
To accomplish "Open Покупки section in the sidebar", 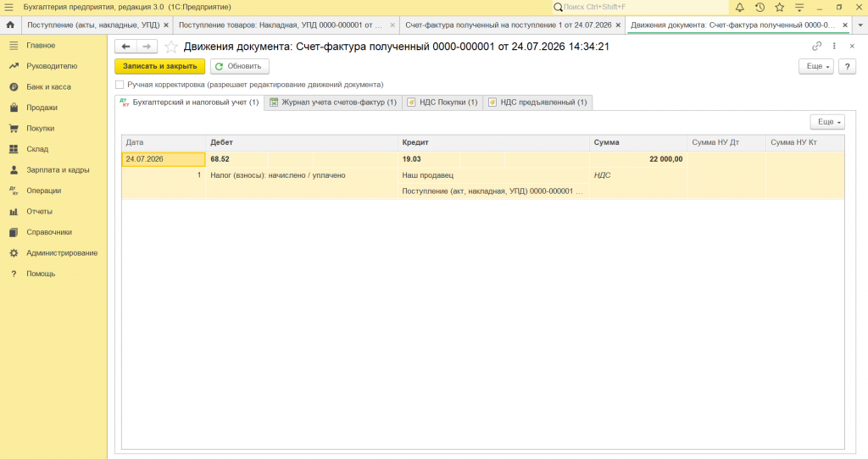I will click(x=41, y=128).
